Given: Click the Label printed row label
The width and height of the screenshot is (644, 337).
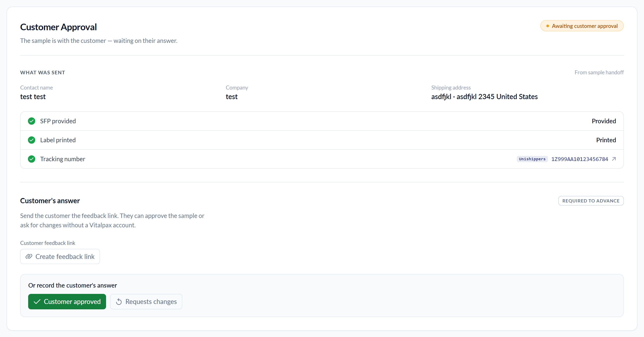Looking at the screenshot, I should (58, 140).
